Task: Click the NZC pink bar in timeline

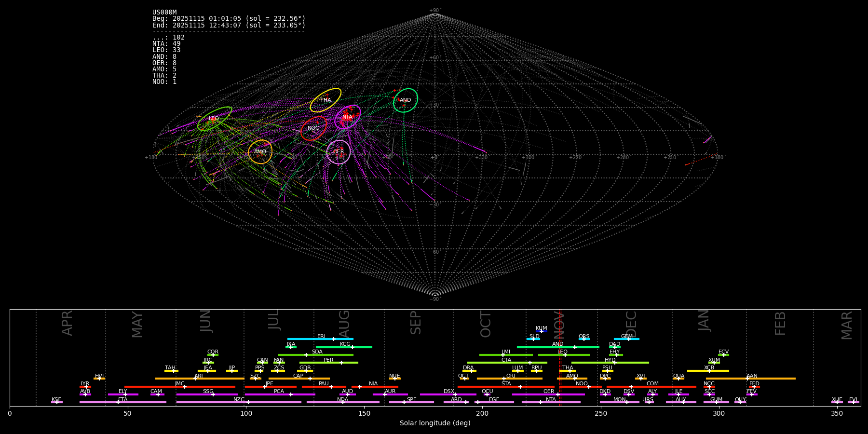Action: [239, 402]
